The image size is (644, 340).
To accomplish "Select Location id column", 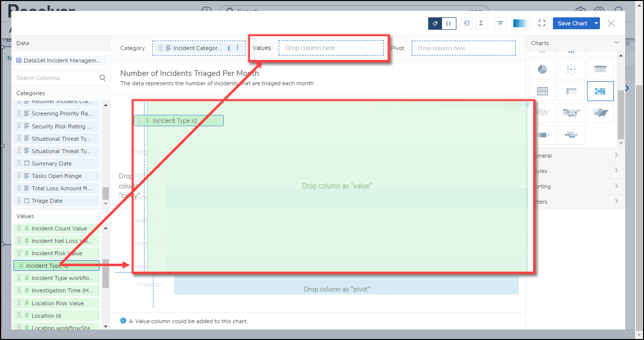I will 56,316.
